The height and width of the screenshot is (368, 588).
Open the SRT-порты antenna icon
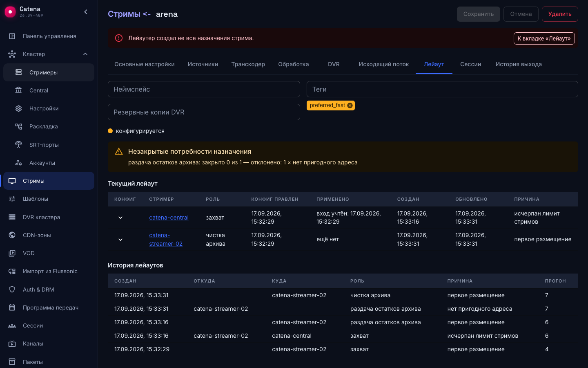pos(18,145)
